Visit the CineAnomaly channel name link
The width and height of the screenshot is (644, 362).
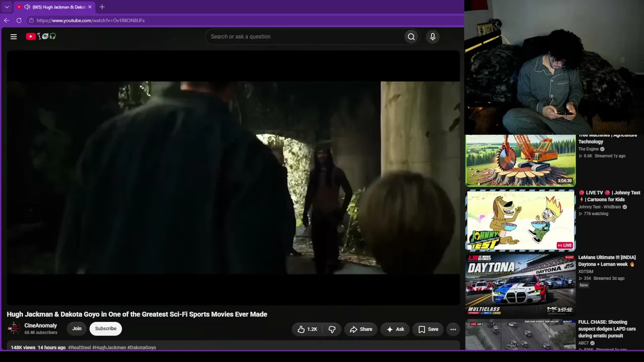coord(41,326)
